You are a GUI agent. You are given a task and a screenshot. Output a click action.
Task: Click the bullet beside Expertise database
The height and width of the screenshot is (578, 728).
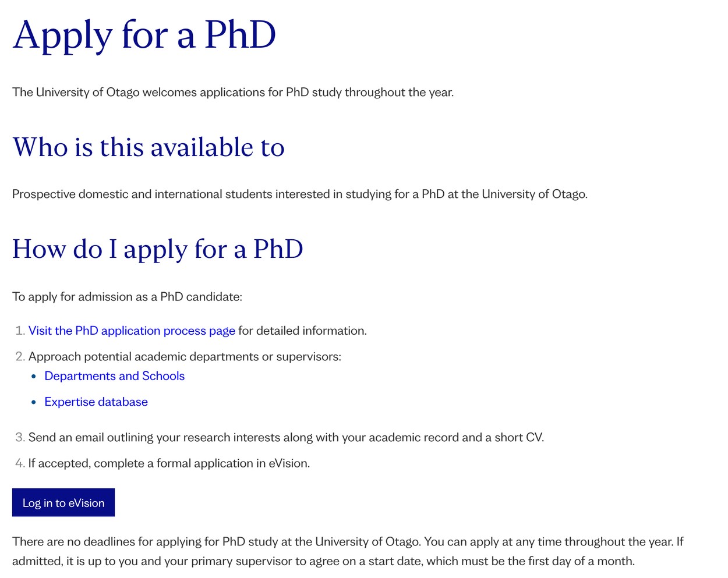coord(34,402)
